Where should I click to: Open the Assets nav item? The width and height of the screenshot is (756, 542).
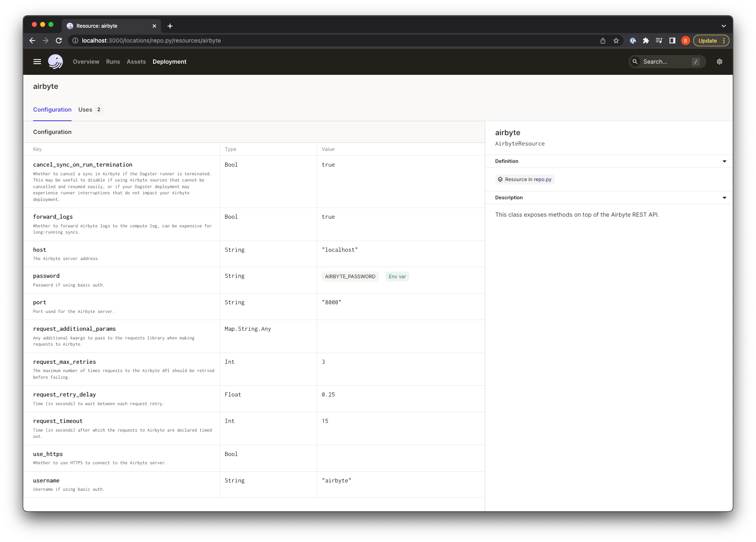click(136, 62)
